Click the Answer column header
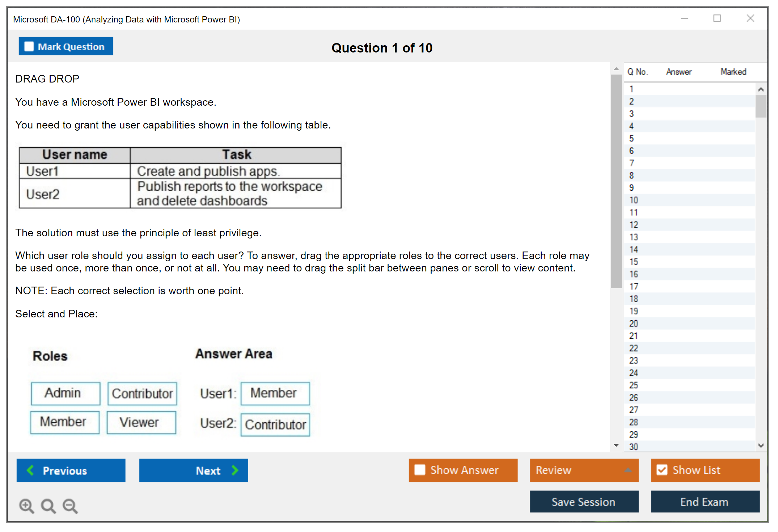Image resolution: width=778 pixels, height=532 pixels. point(679,72)
